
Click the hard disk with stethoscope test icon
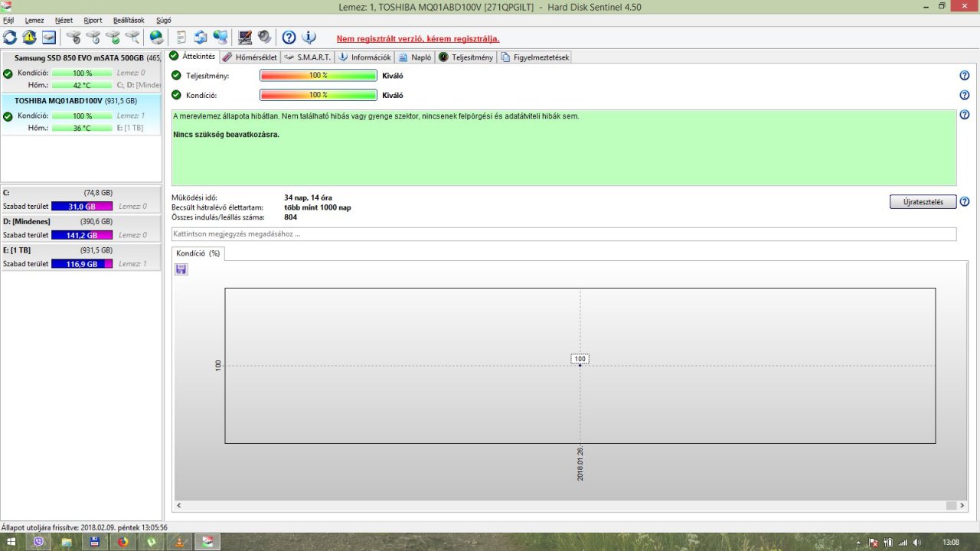coord(73,37)
